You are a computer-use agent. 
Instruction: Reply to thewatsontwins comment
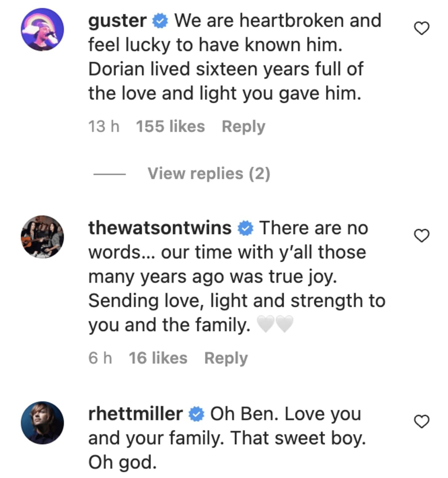click(226, 358)
